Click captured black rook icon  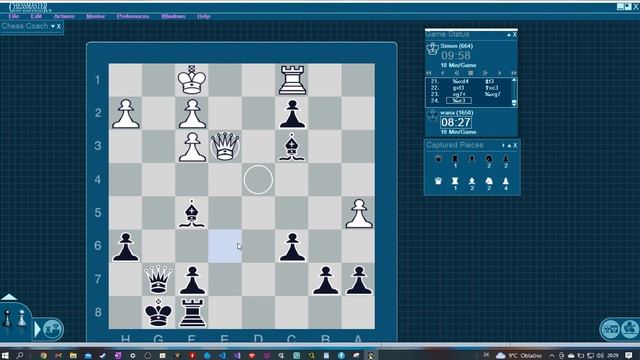[x=455, y=158]
